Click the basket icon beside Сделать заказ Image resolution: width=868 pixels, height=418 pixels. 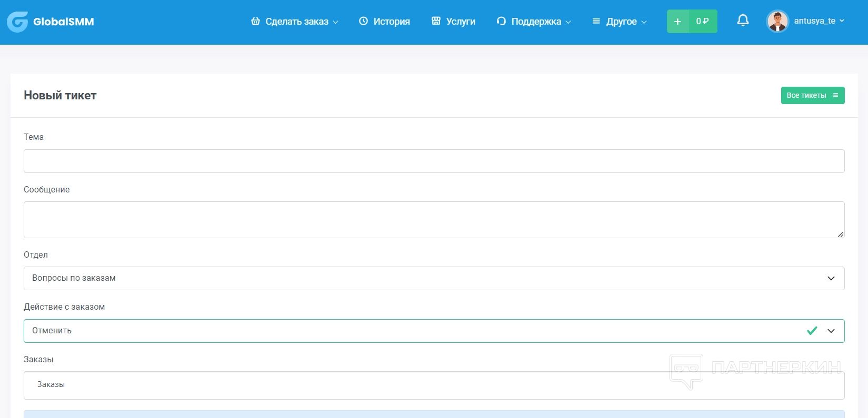[255, 21]
